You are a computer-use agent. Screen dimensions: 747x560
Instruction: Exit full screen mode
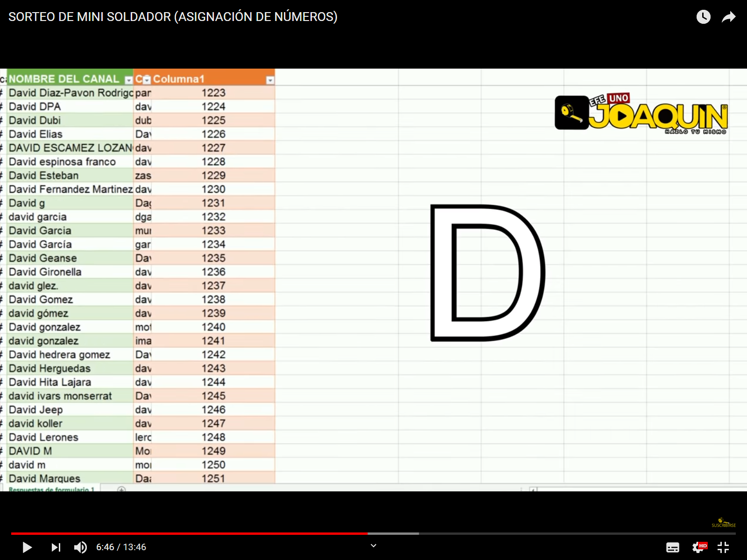(723, 547)
